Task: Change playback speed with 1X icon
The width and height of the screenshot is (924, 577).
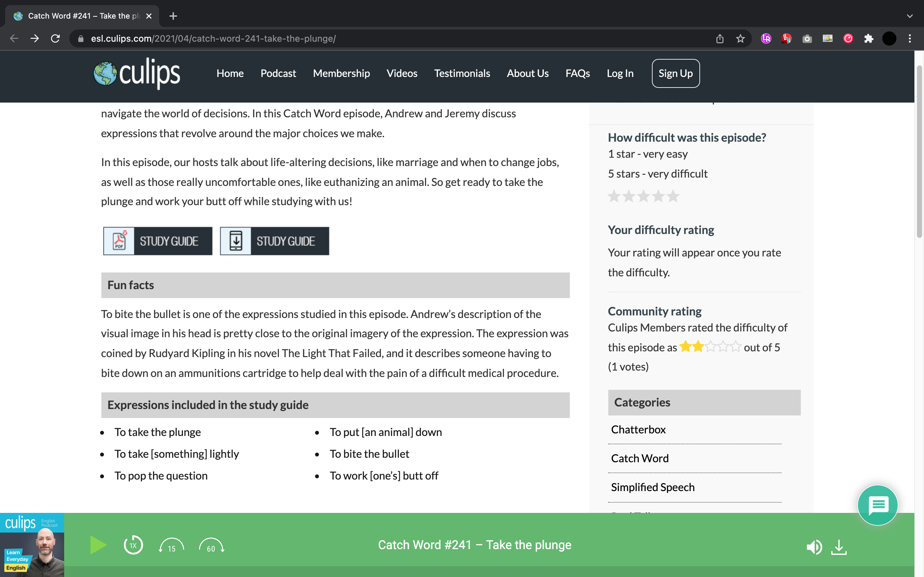Action: tap(133, 545)
